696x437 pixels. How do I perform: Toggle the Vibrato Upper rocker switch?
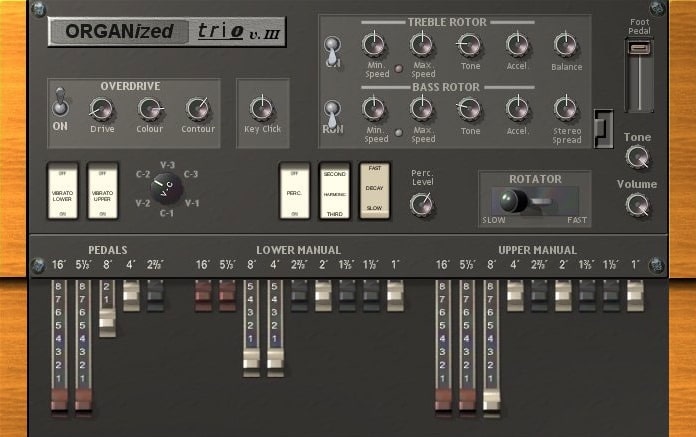(x=102, y=190)
